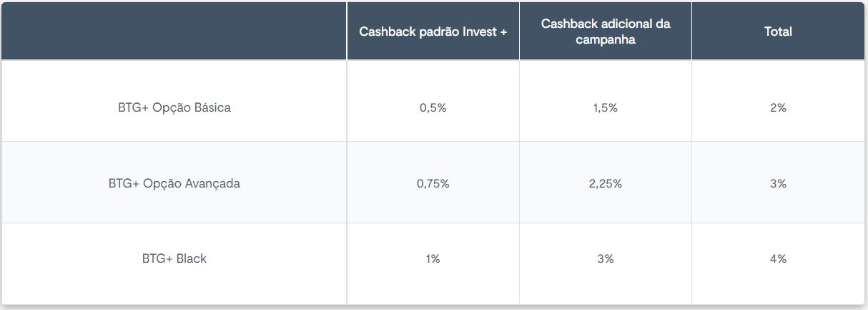Click the 2% total cell
Screen dimensions: 868x310
(778, 107)
